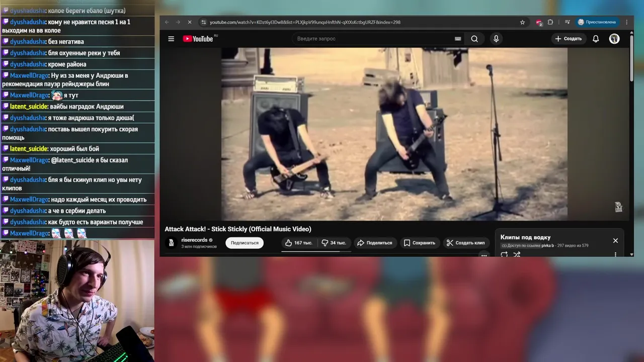Open playlist three-dot options menu
Viewport: 644px width, 362px height.
[615, 254]
